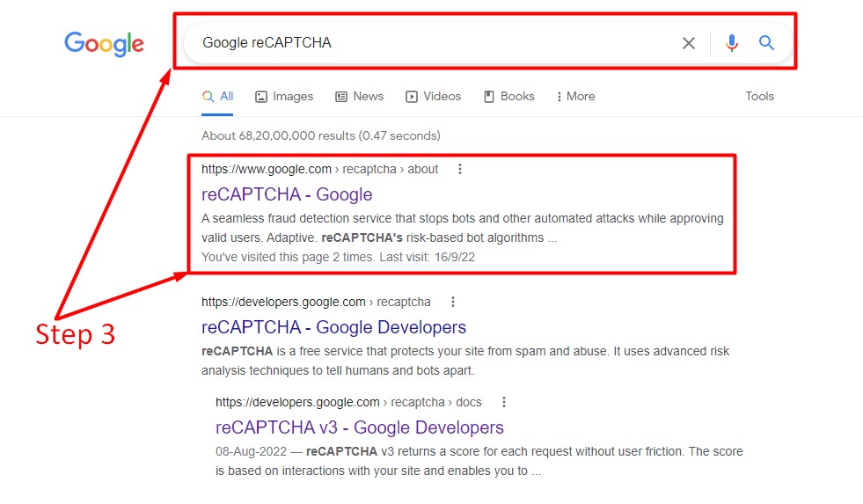Click the Google logo

pyautogui.click(x=104, y=43)
